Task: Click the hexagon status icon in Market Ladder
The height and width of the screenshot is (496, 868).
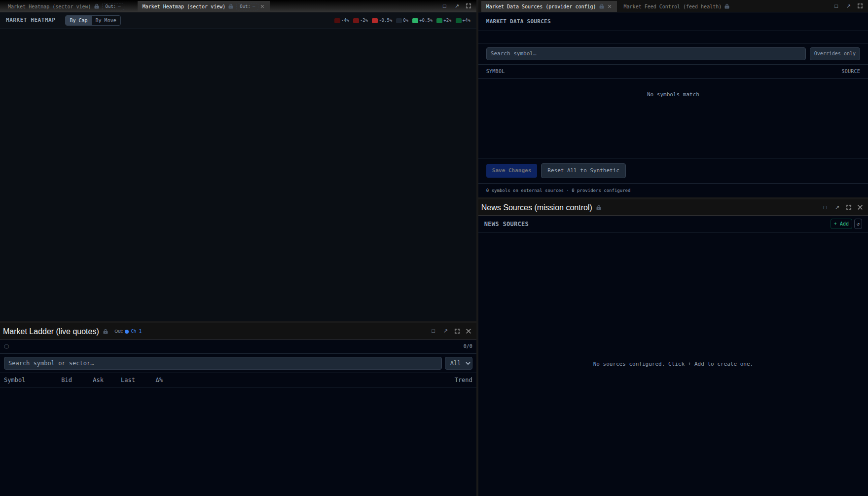Action: (x=6, y=346)
